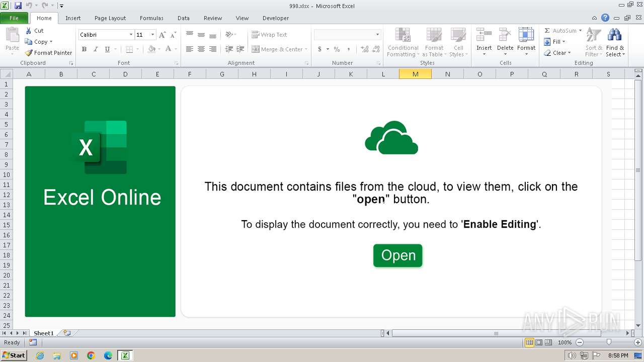Click Insert cells icon
This screenshot has width=644, height=362.
click(x=484, y=35)
